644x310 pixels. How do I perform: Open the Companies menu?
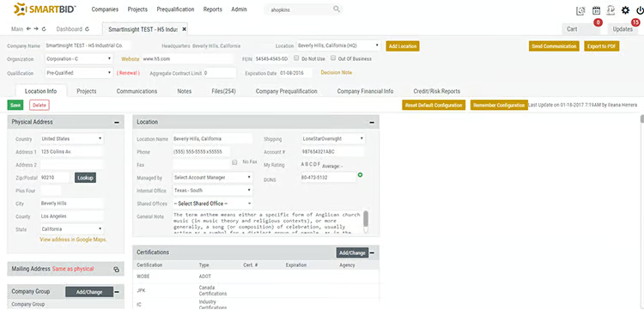[x=105, y=9]
